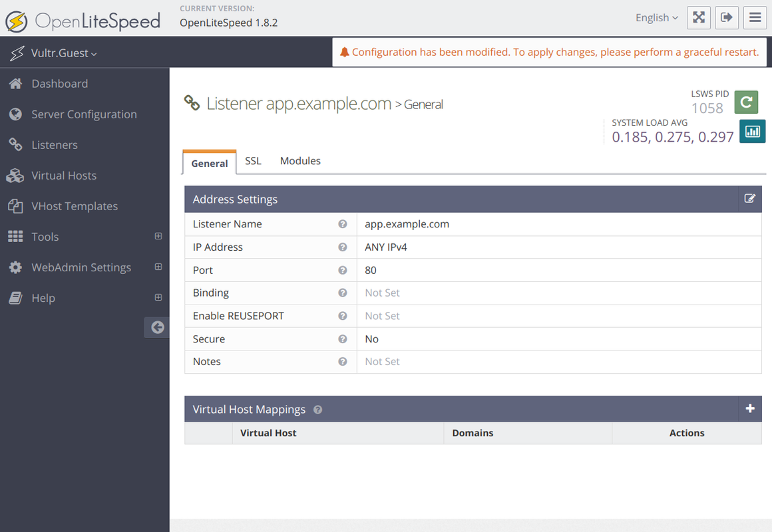Show help for Port
The width and height of the screenshot is (772, 532).
(x=343, y=270)
